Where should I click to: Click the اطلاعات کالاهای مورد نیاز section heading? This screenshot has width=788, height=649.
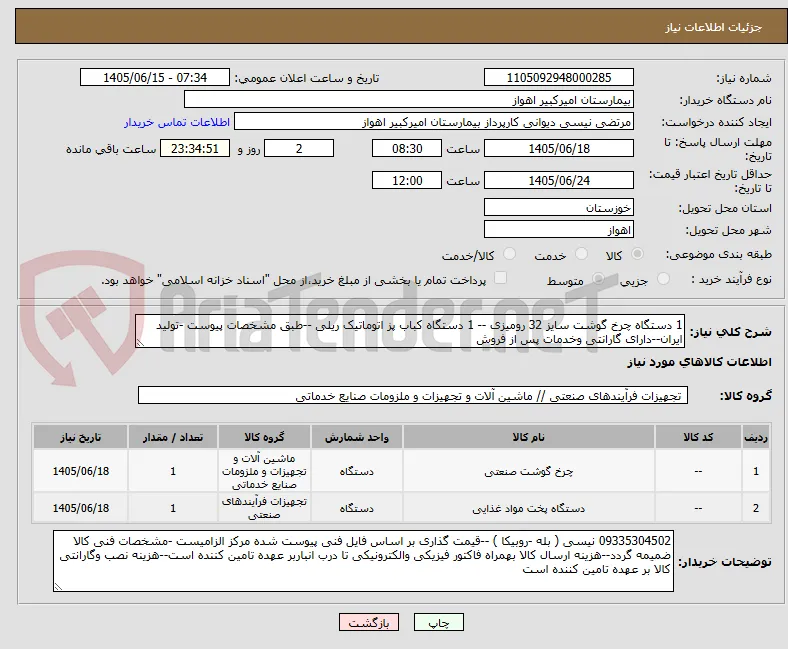pos(699,362)
